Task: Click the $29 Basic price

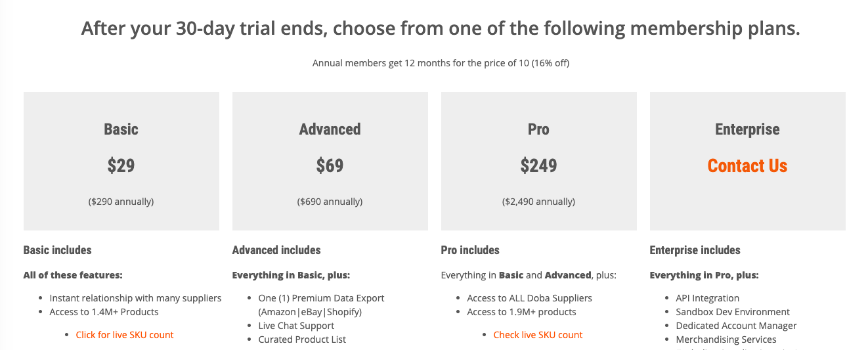Action: pyautogui.click(x=121, y=165)
